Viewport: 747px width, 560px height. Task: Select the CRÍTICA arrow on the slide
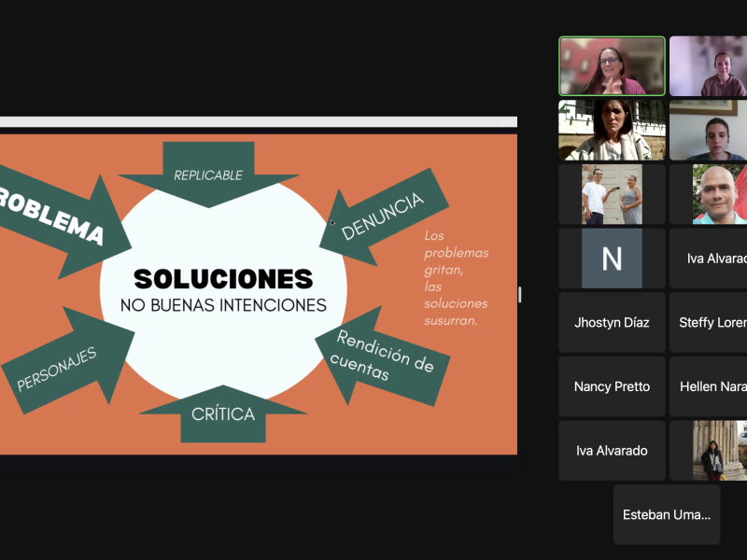pyautogui.click(x=222, y=414)
